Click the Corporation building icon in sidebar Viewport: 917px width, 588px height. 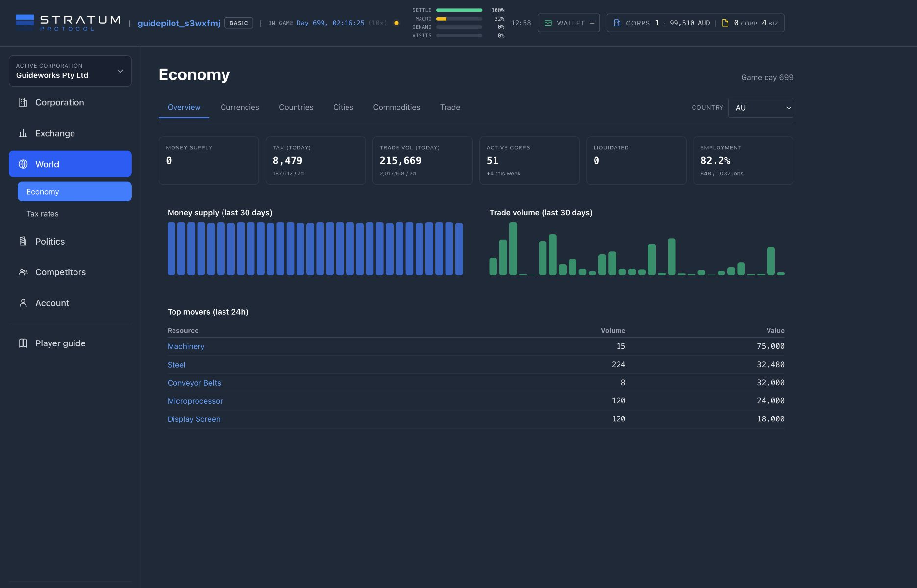(x=23, y=102)
